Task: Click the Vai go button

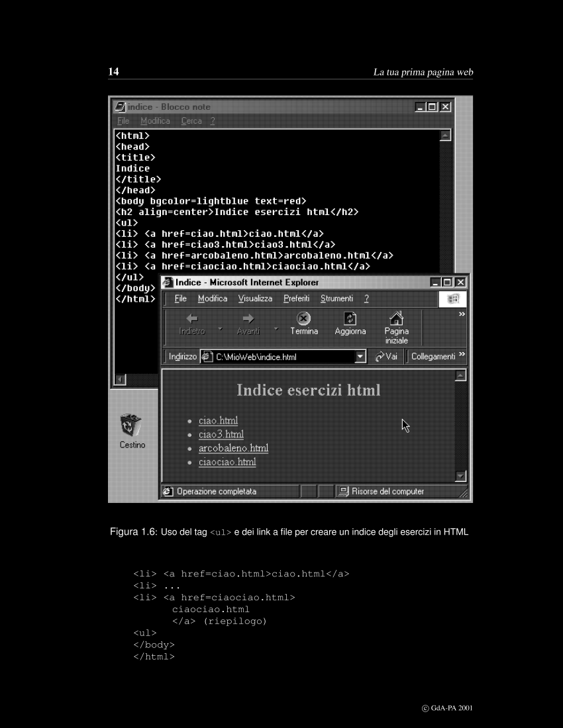Action: tap(387, 357)
